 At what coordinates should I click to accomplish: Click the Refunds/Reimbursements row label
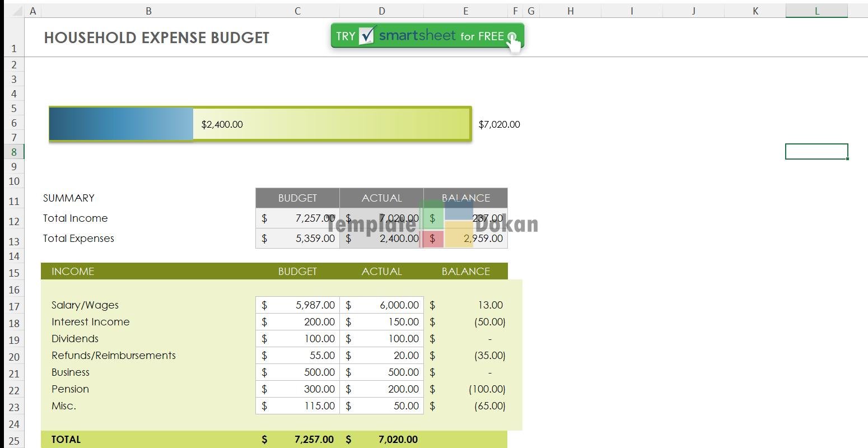114,356
